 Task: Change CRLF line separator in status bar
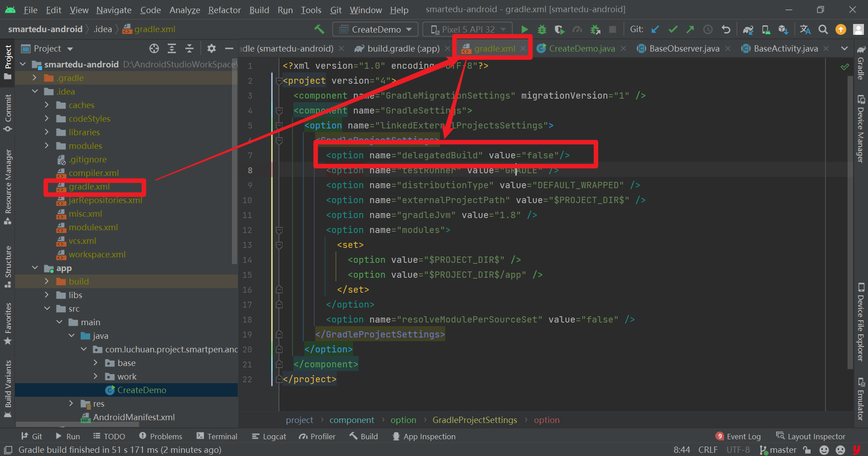point(708,450)
